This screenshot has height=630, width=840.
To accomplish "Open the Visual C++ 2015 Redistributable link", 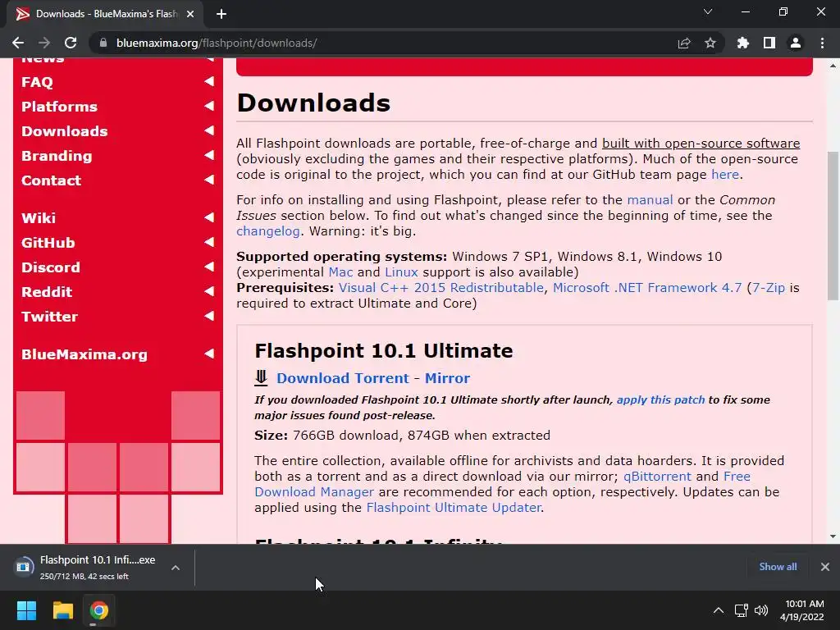I will click(441, 288).
